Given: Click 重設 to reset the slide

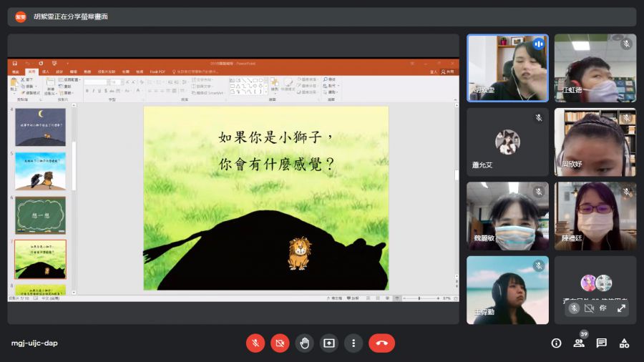Looking at the screenshot, I should pos(66,86).
